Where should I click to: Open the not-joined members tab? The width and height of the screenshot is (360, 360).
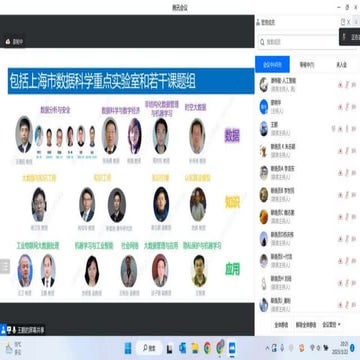click(341, 65)
